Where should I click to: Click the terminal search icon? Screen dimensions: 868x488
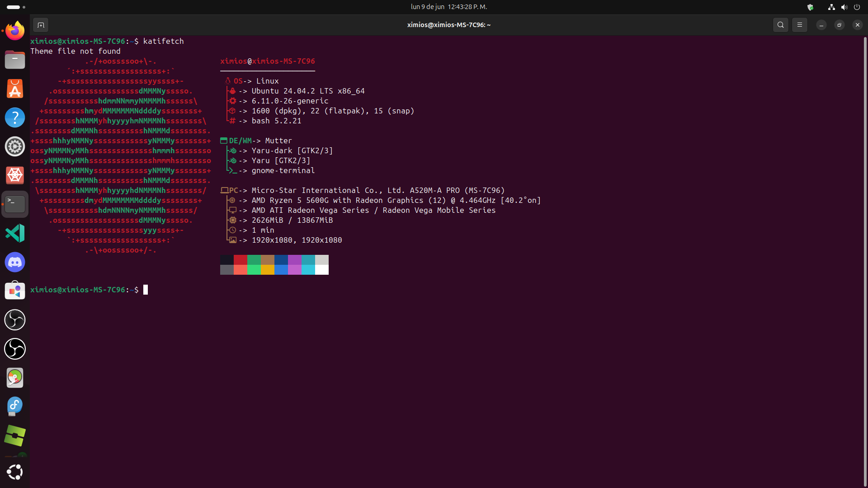(780, 25)
